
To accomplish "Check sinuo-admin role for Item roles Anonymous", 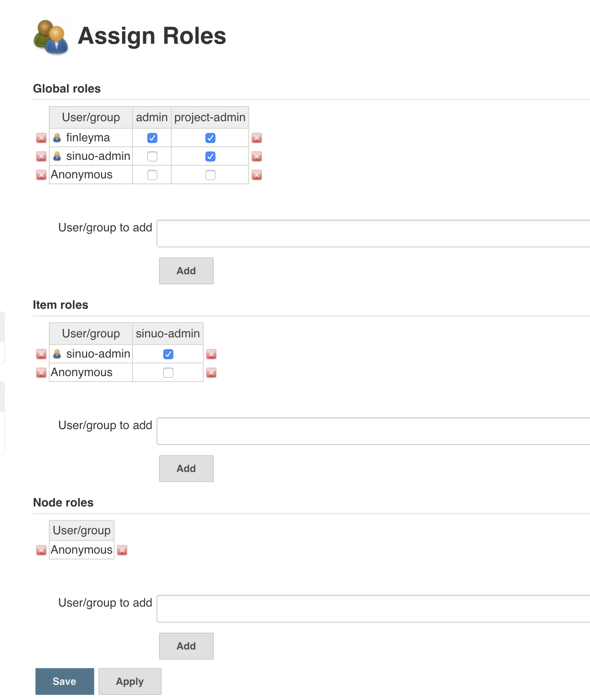I will point(168,373).
